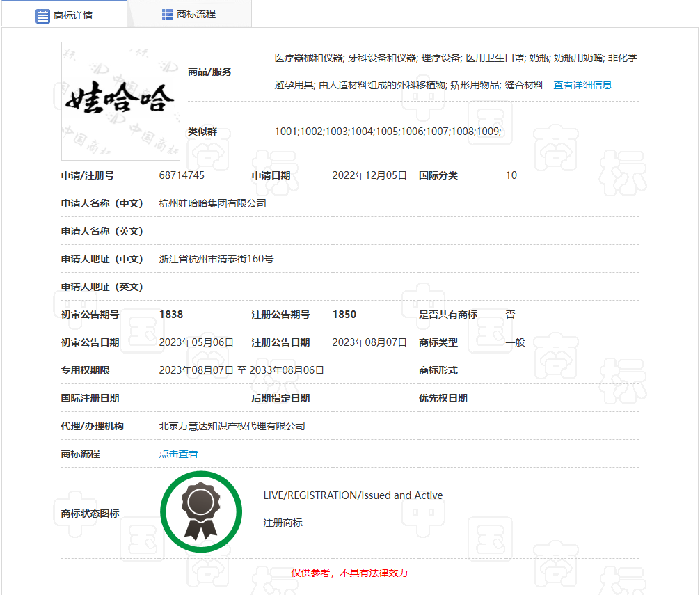The width and height of the screenshot is (700, 595).
Task: Click the 商标流程 list icon
Action: pyautogui.click(x=168, y=15)
